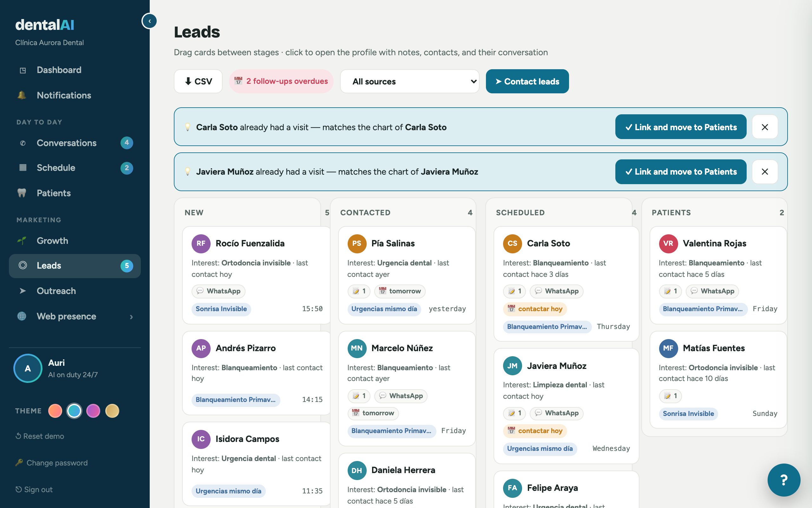The image size is (812, 508).
Task: Click the Web presence globe icon
Action: pyautogui.click(x=22, y=317)
